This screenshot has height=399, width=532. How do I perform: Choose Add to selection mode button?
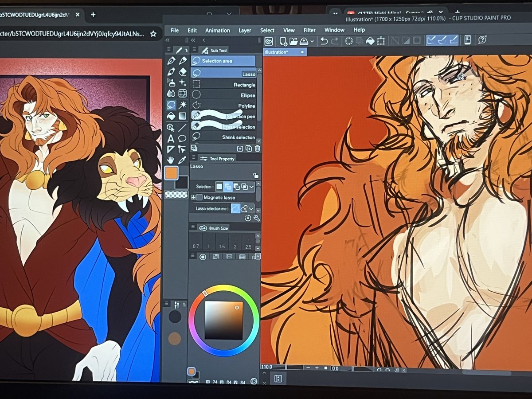pyautogui.click(x=228, y=187)
